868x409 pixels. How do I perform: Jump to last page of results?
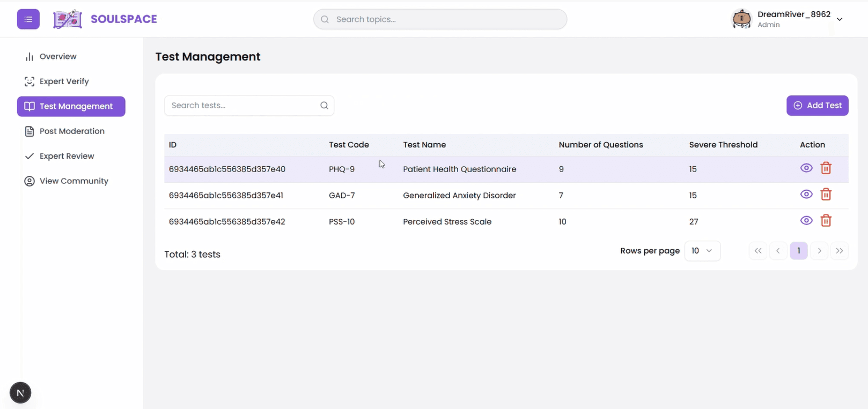point(840,251)
